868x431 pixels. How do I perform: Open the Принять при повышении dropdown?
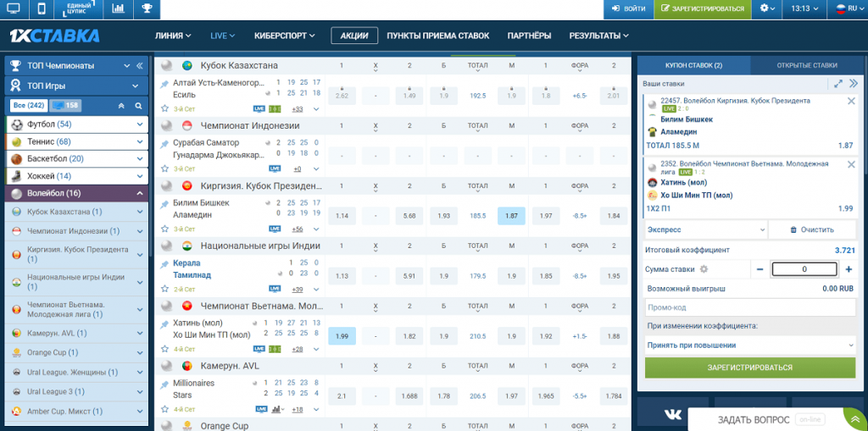(x=750, y=345)
